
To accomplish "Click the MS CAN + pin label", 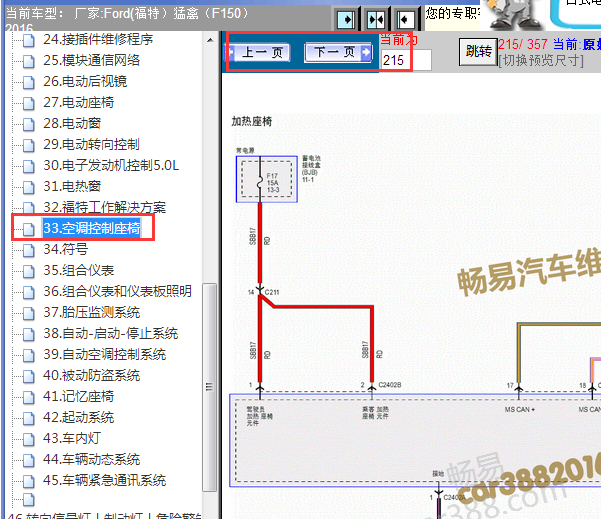I will pyautogui.click(x=519, y=410).
